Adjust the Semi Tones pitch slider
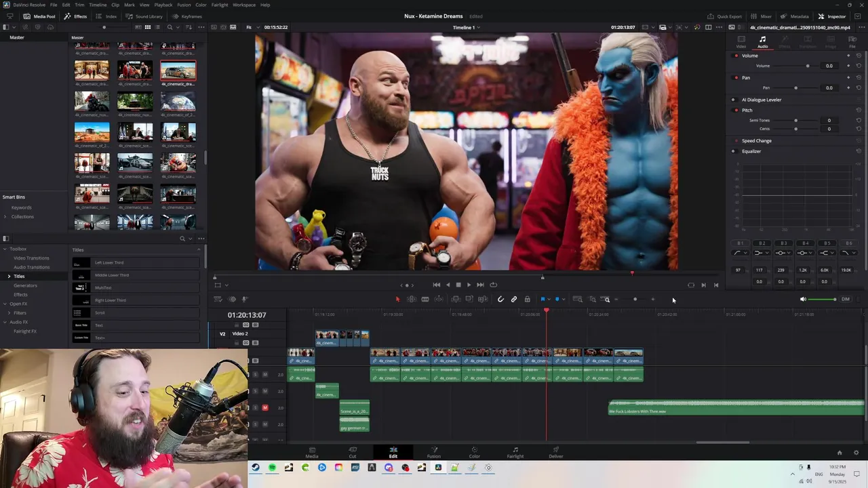 coord(795,120)
